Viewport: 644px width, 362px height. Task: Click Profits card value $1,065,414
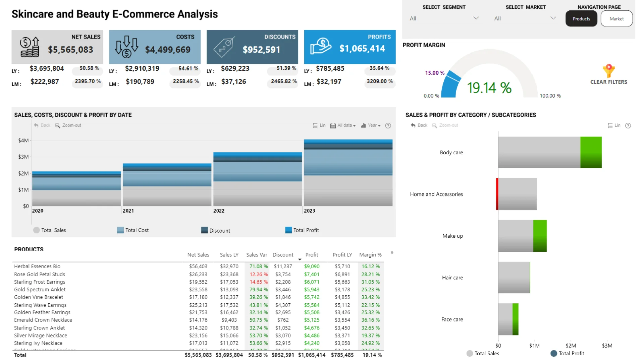362,49
